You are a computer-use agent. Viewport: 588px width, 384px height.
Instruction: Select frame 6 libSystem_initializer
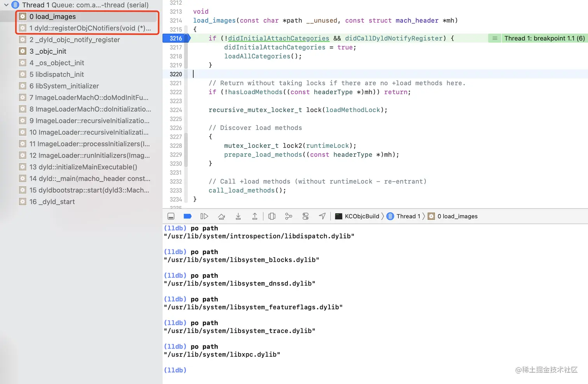coord(81,86)
